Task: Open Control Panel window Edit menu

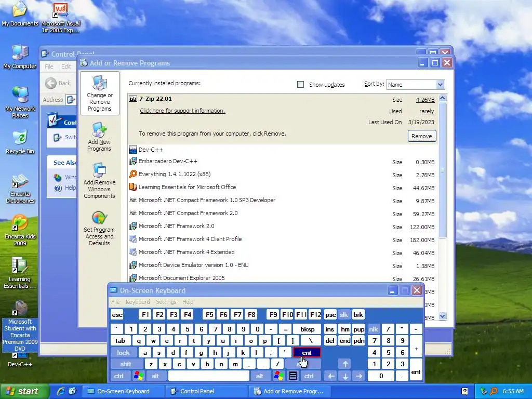Action: click(x=66, y=66)
